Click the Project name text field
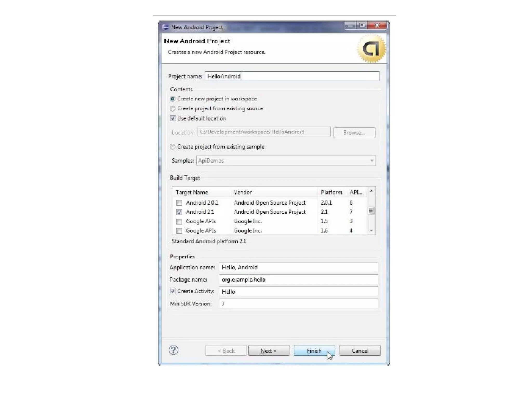The width and height of the screenshot is (532, 399). [x=292, y=76]
